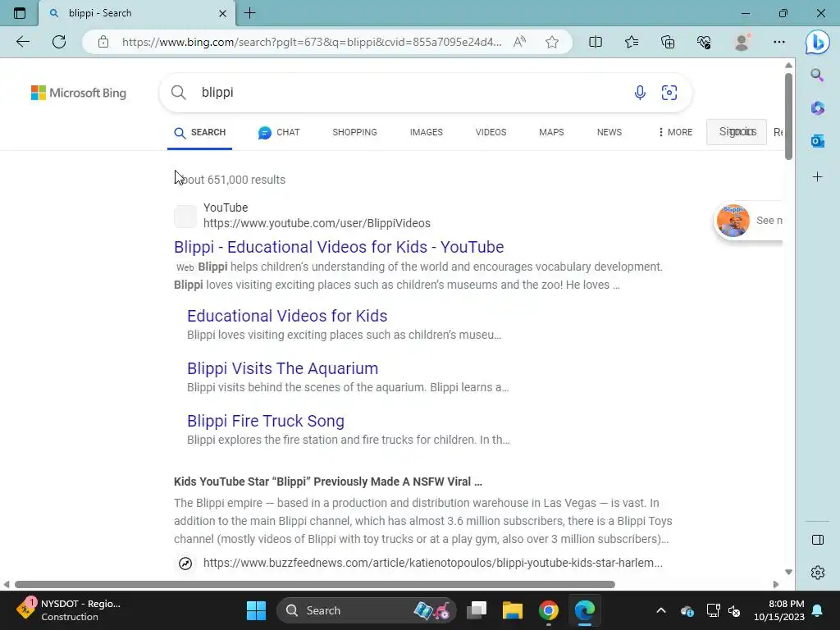
Task: View site information lock icon
Action: coord(103,42)
